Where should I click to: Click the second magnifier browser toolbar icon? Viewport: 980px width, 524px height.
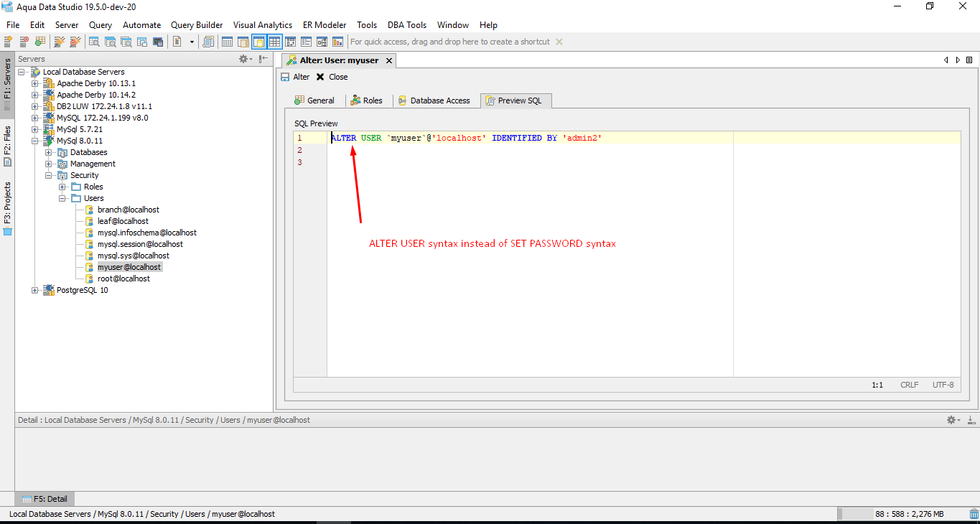point(110,42)
